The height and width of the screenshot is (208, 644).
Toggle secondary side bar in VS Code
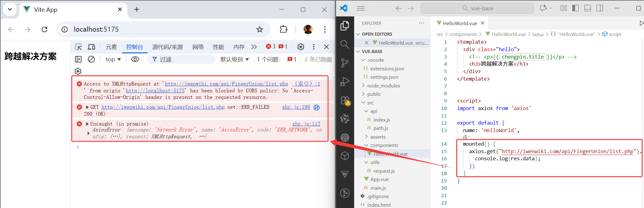[600, 8]
